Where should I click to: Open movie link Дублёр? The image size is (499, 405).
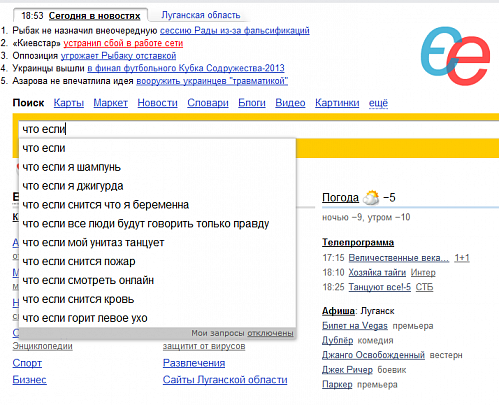tap(337, 340)
